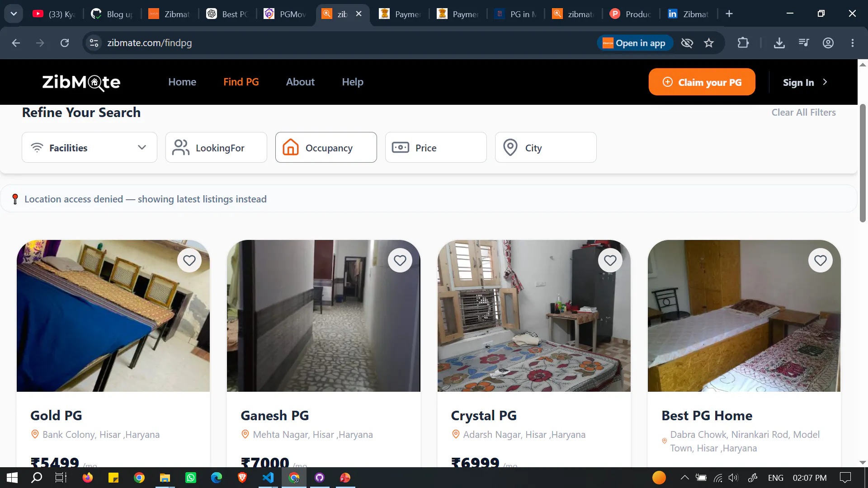
Task: Favorite the Crystal PG listing heart icon
Action: click(610, 260)
